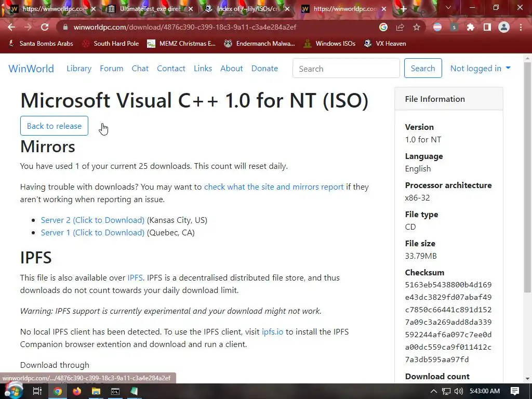Open the Contact menu item
The image size is (532, 399).
(171, 69)
